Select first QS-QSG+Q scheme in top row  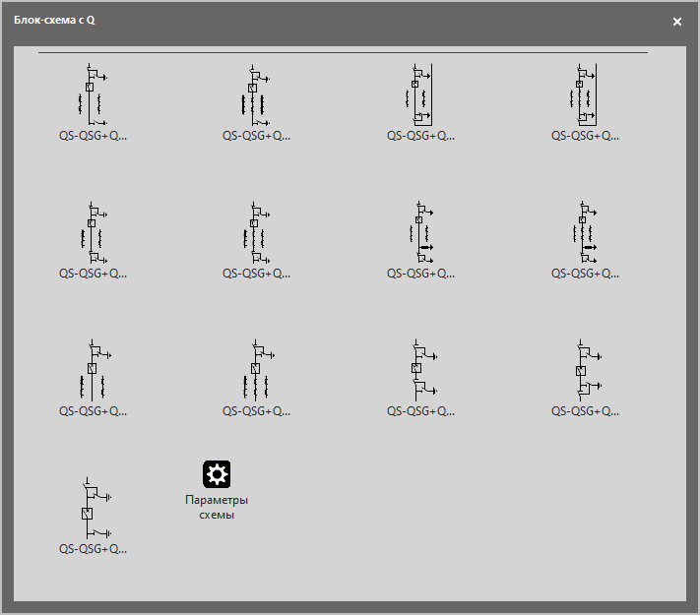pos(92,94)
